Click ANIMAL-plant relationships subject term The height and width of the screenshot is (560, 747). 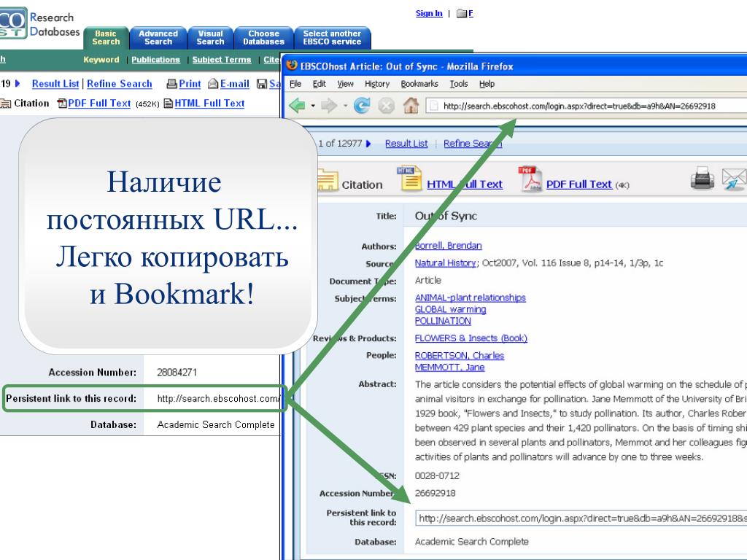471,297
